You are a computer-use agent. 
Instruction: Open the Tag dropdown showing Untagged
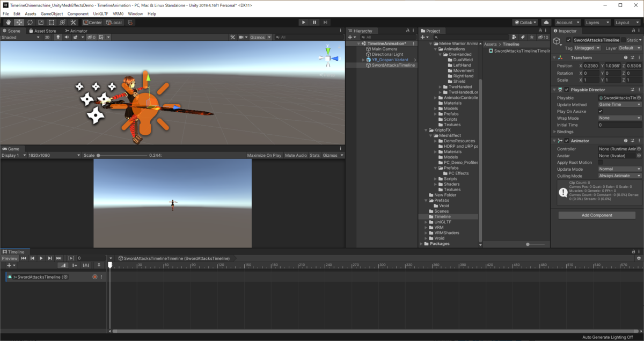(x=588, y=48)
